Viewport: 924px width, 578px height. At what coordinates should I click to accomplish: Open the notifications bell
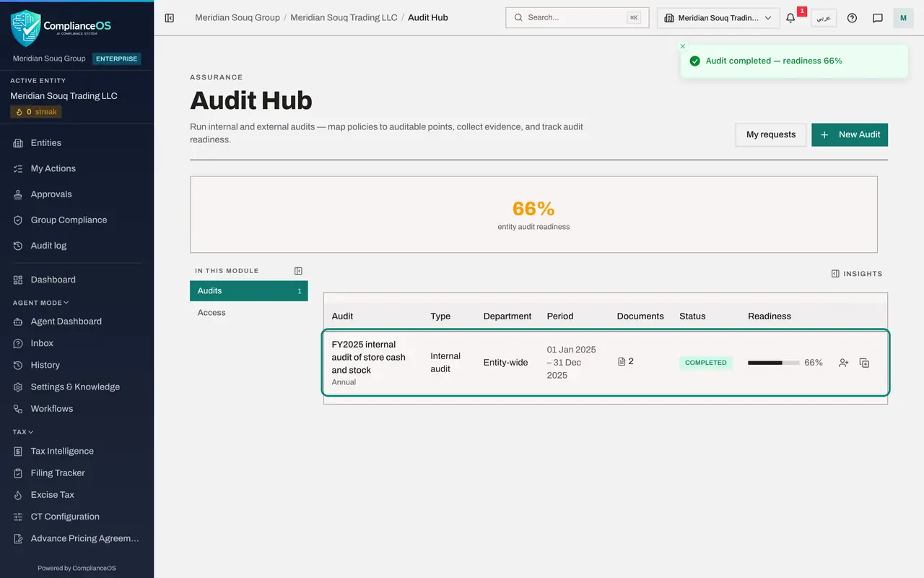pos(791,18)
